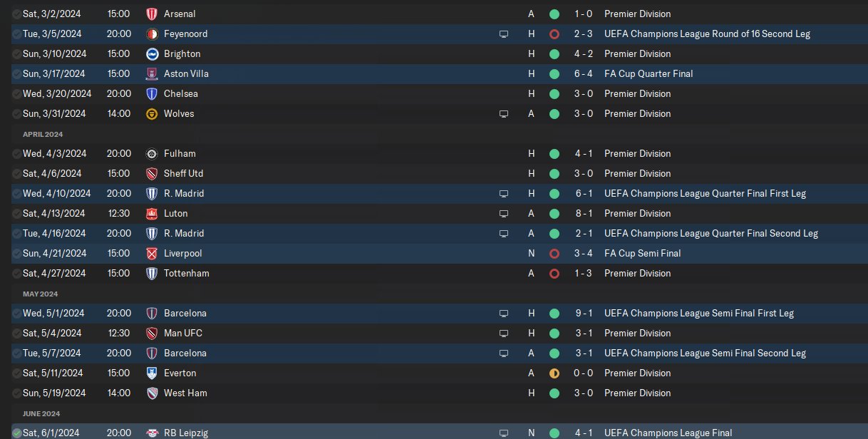Click the Wolves club badge
This screenshot has height=439, width=868.
pyautogui.click(x=151, y=113)
